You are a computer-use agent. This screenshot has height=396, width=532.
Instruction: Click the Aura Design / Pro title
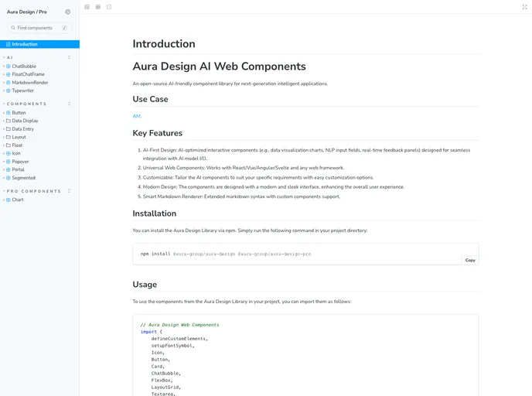click(27, 12)
